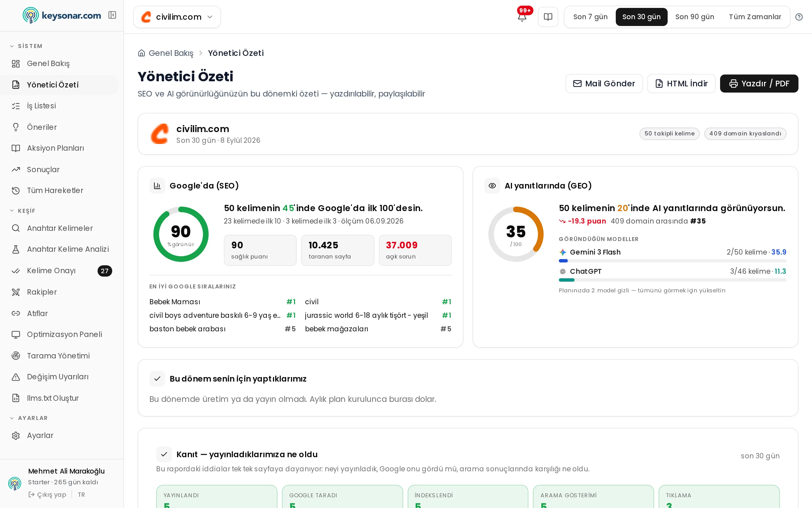Screen dimensions: 812x508
Task: Click the baston bebek arabası ranking row
Action: coord(222,329)
